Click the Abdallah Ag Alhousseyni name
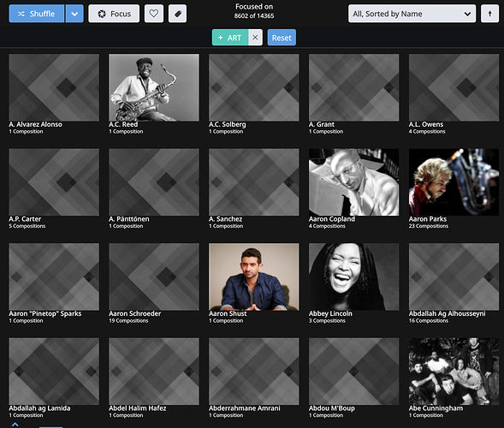This screenshot has height=428, width=504. (447, 313)
